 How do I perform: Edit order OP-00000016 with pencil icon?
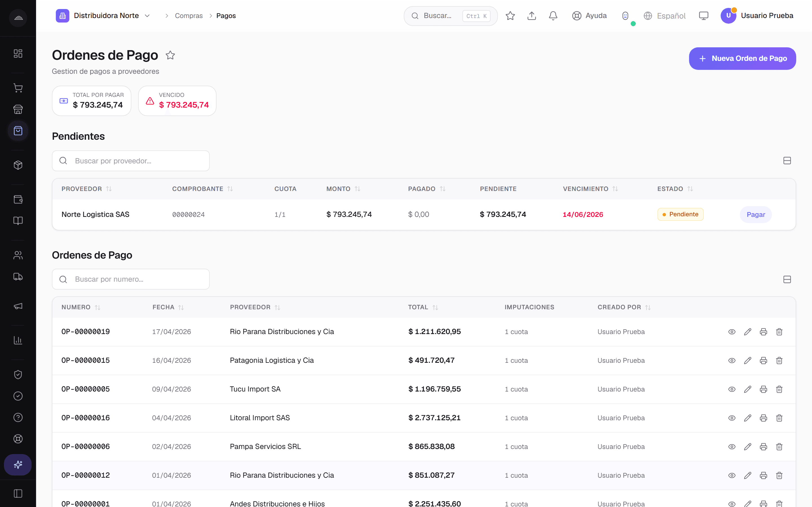[748, 418]
